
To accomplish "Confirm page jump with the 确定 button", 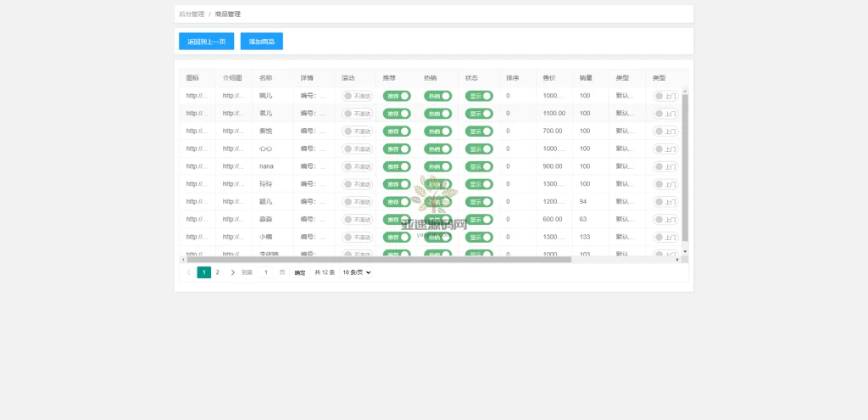I will click(x=300, y=272).
